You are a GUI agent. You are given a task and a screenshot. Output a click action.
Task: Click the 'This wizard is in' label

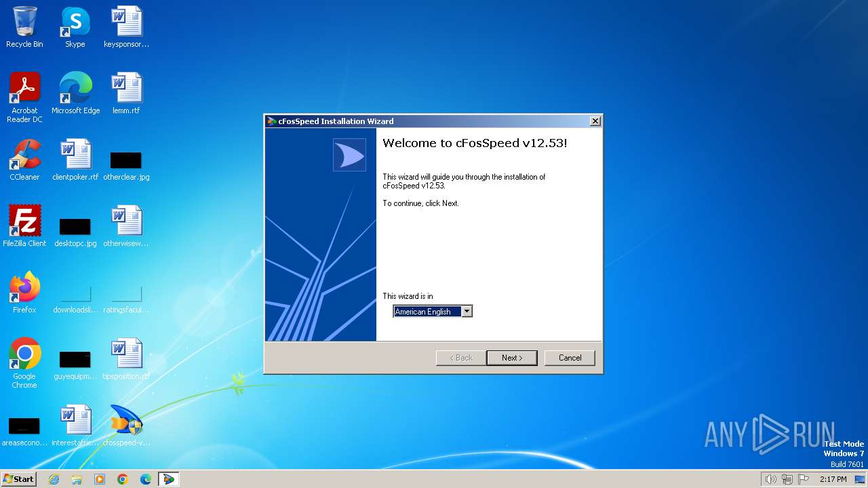tap(408, 296)
